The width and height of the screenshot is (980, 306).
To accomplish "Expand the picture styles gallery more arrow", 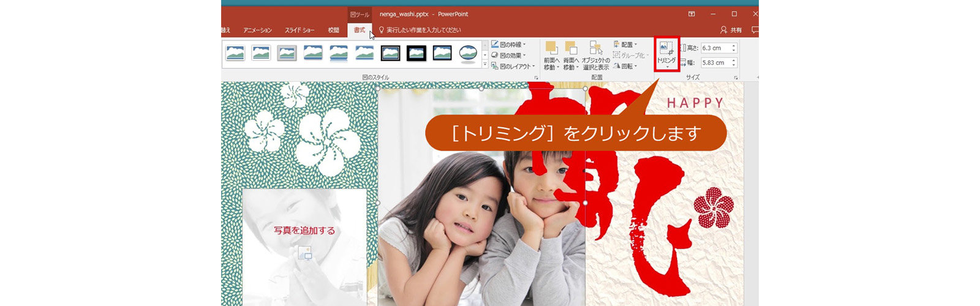I will coord(485,65).
